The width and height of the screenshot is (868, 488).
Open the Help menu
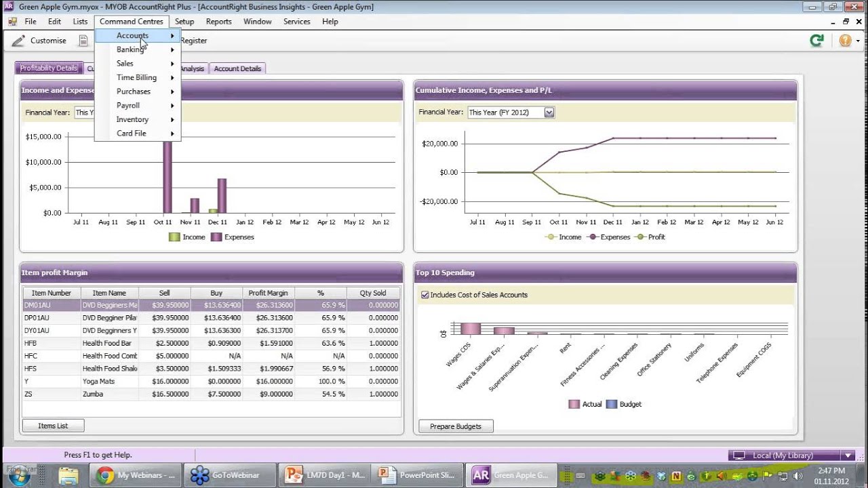click(x=330, y=22)
